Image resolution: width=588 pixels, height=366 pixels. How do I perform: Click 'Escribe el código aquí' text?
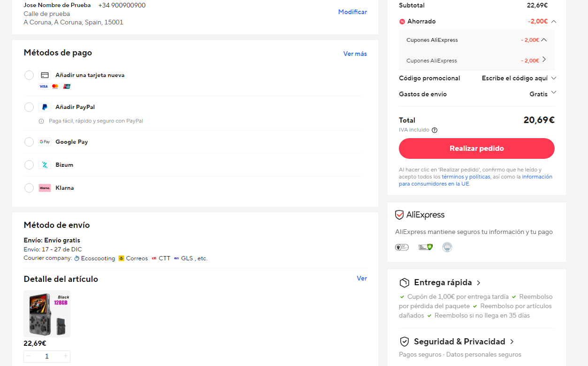pyautogui.click(x=515, y=78)
